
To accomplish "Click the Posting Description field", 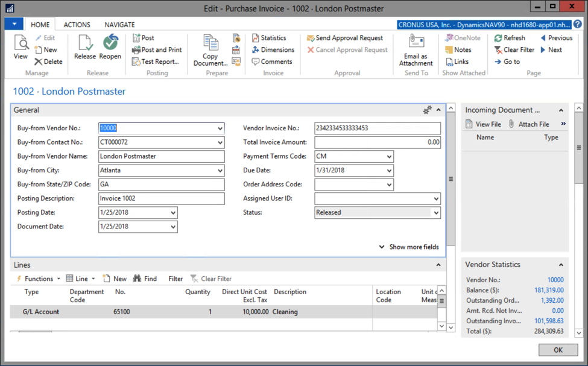I will pos(162,199).
